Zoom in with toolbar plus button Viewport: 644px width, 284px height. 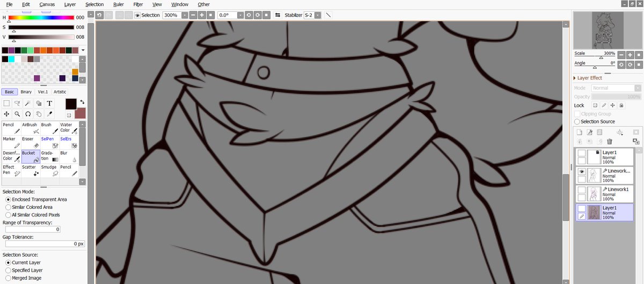point(202,15)
